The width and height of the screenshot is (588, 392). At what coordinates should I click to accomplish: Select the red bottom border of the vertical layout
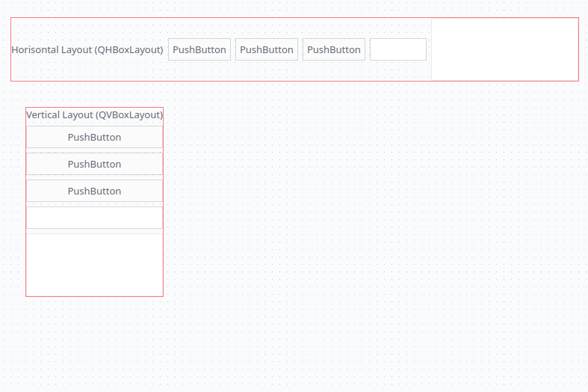(x=94, y=296)
